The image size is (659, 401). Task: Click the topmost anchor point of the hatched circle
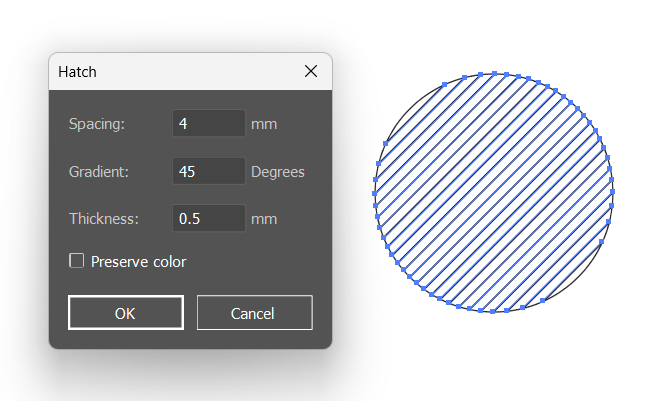point(494,74)
